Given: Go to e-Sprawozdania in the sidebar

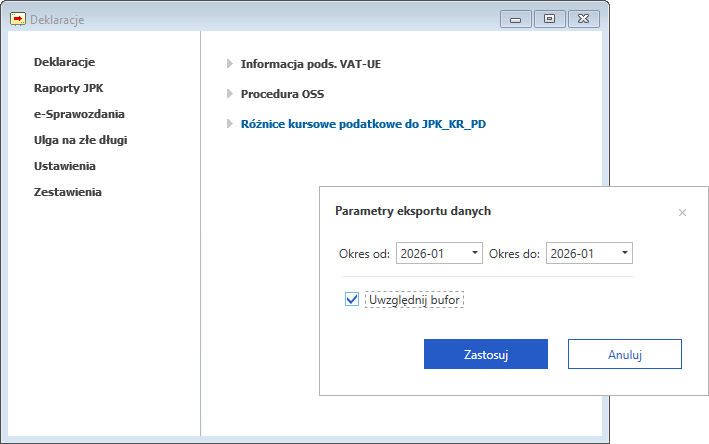Looking at the screenshot, I should pos(79,114).
